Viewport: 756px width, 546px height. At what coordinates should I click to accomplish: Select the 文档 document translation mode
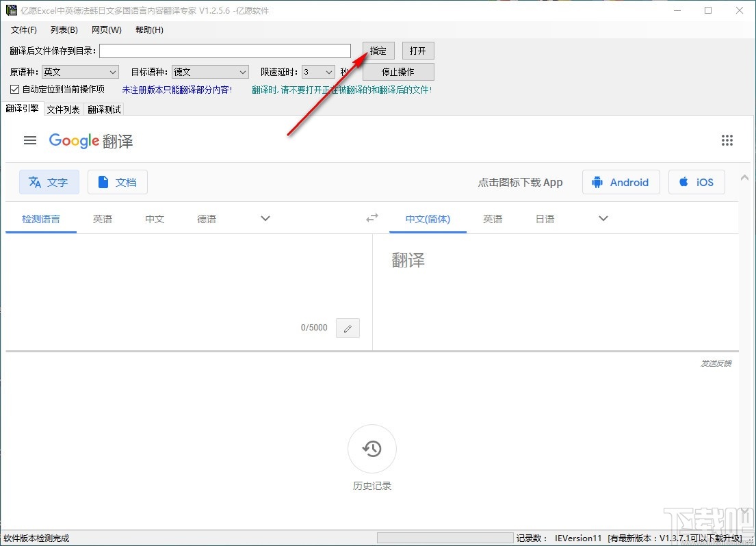pyautogui.click(x=117, y=182)
